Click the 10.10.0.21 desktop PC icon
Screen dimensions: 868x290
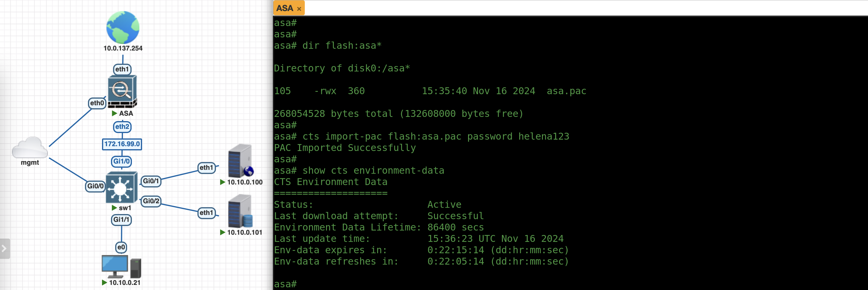121,266
